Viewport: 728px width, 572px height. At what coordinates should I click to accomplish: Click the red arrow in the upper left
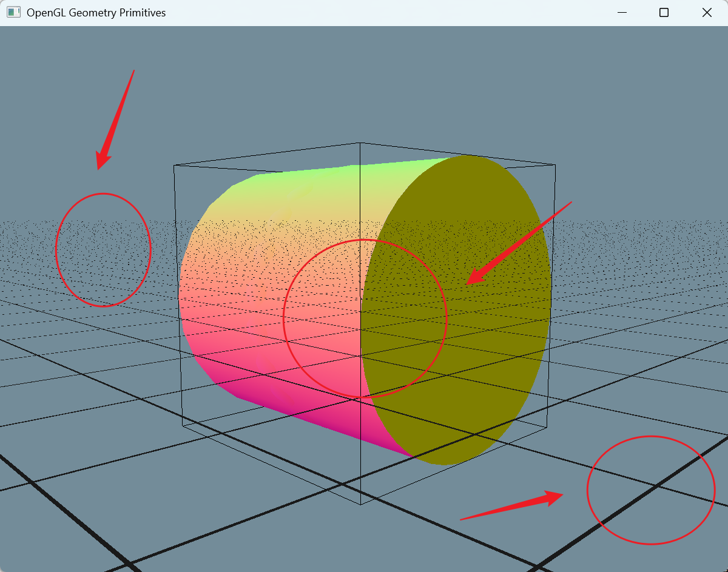tap(115, 121)
